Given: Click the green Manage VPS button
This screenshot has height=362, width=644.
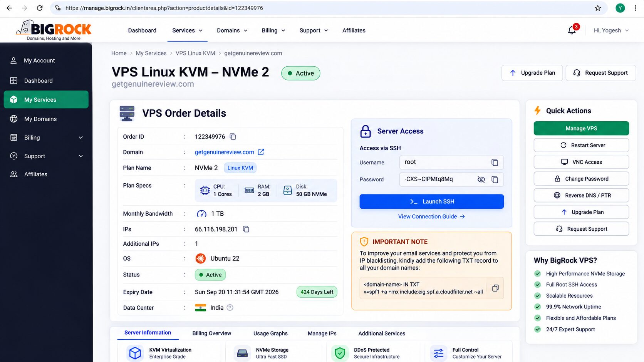Looking at the screenshot, I should 581,128.
